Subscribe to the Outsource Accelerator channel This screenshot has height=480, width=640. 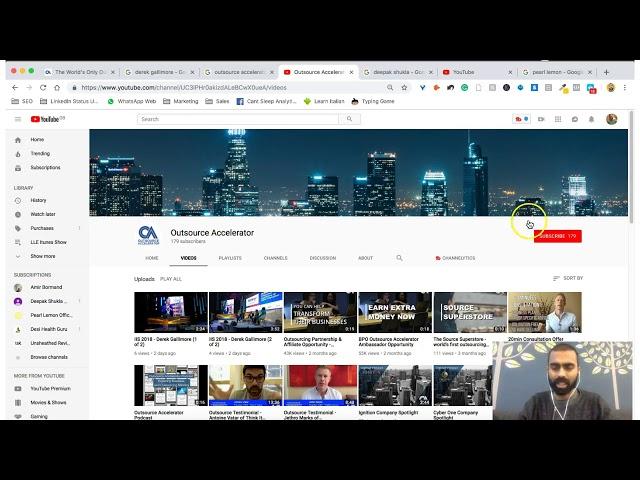coord(558,236)
